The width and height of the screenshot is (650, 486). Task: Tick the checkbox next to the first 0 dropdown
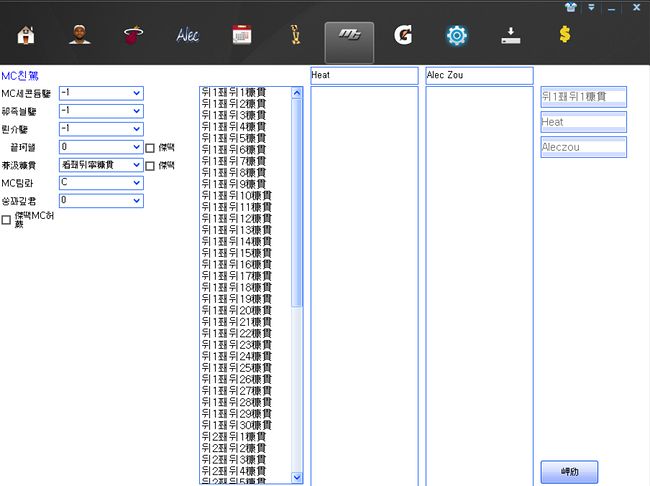coord(150,147)
